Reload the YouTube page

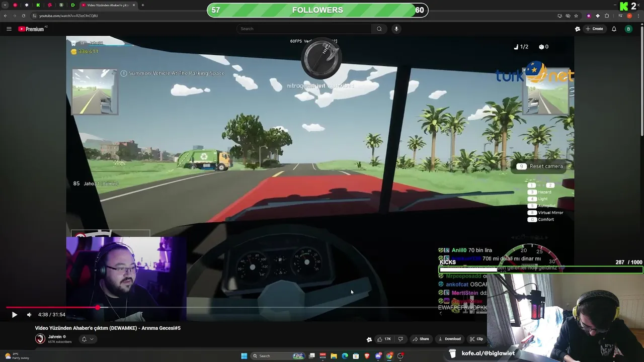point(24,16)
